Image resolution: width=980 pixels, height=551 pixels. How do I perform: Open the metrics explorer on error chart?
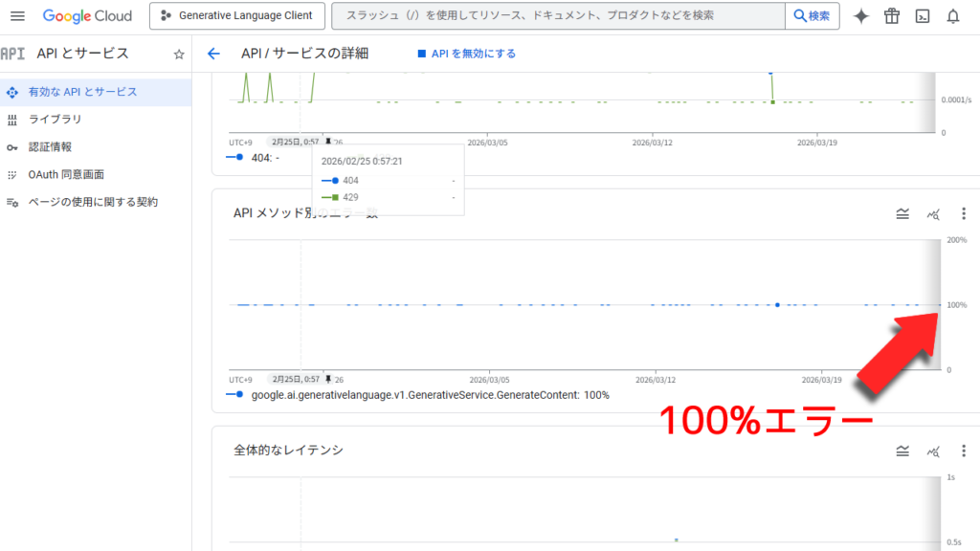click(x=933, y=214)
